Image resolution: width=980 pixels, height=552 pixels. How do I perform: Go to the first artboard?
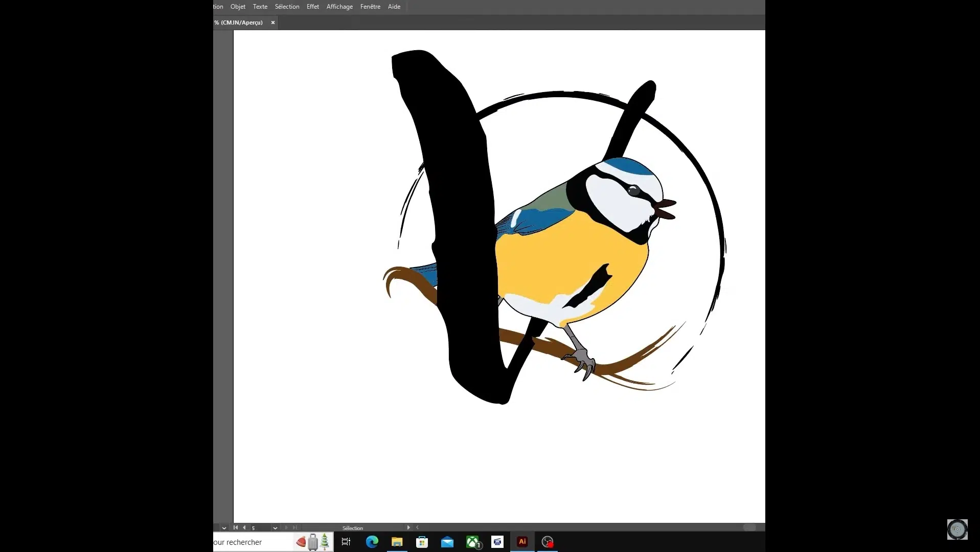[x=236, y=527]
